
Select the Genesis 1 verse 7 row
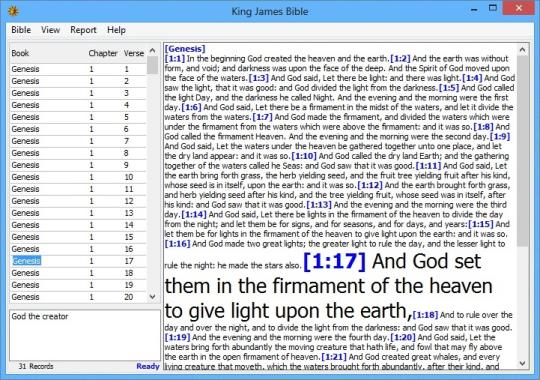78,141
